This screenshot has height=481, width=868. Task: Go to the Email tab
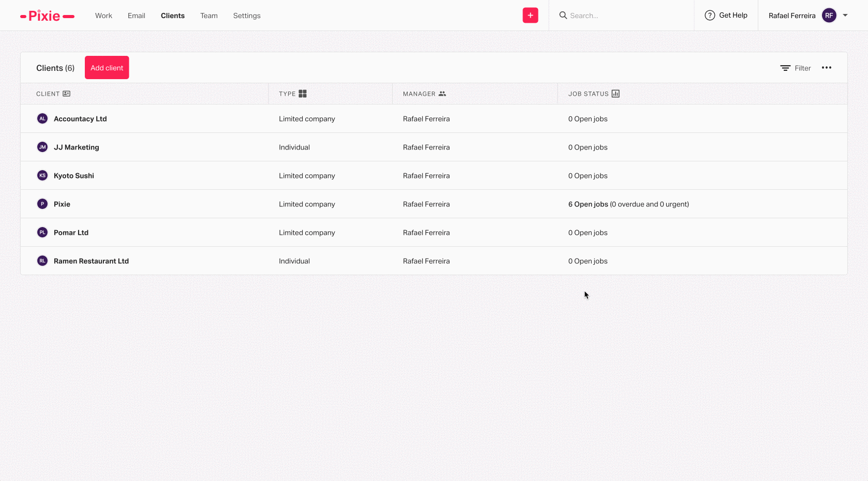point(137,16)
